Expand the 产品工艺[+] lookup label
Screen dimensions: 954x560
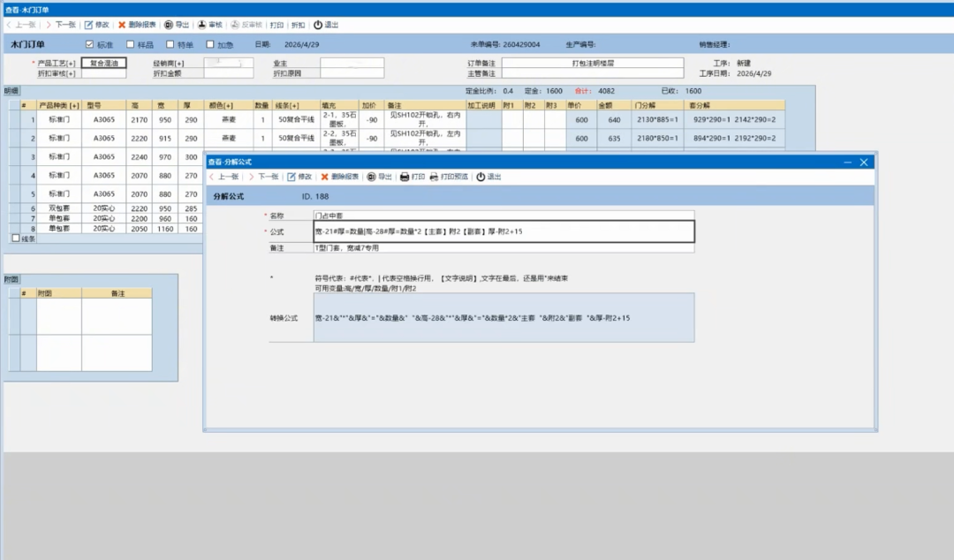tap(57, 64)
